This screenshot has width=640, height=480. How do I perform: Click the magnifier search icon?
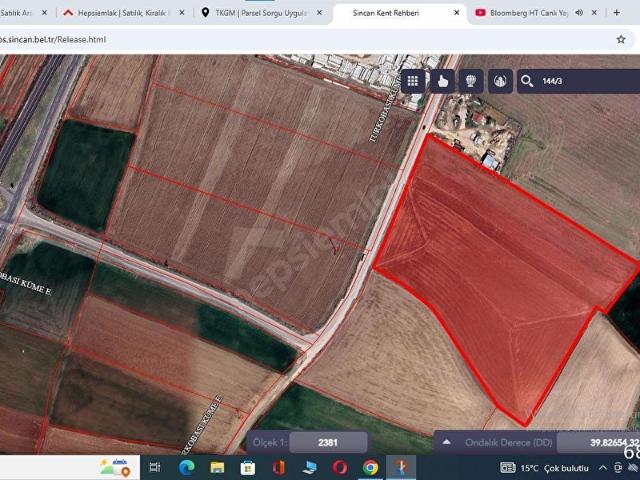click(529, 81)
